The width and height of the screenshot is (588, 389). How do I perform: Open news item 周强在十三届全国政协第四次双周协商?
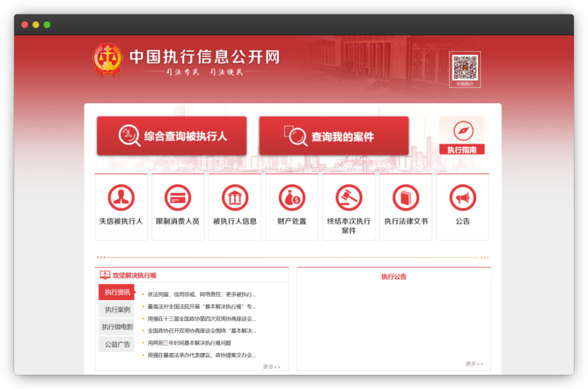[x=202, y=319]
